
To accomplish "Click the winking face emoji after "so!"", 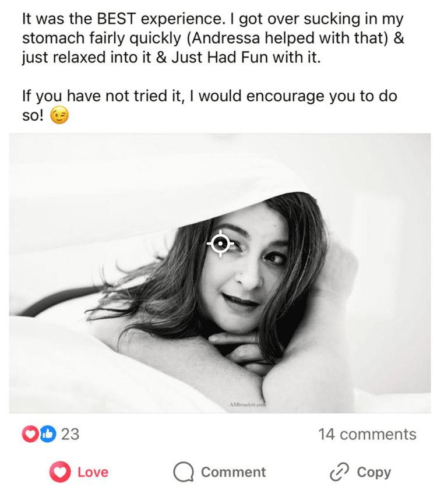I will tap(59, 115).
